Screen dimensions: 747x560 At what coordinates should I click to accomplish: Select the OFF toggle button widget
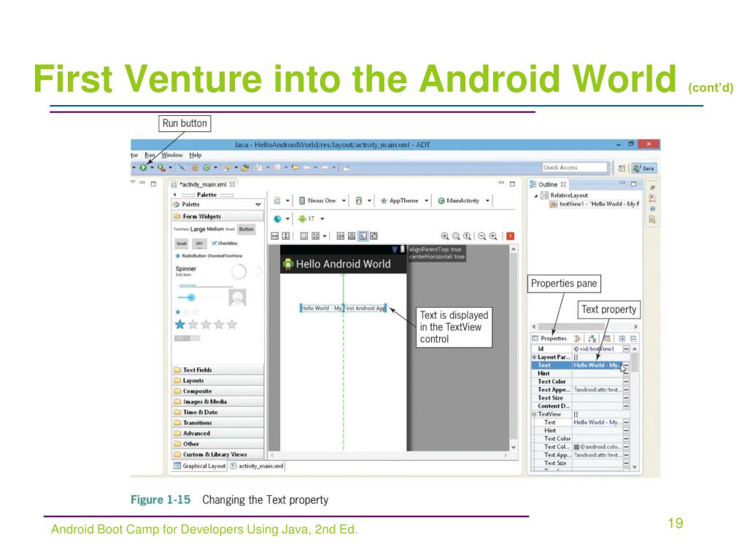(199, 244)
